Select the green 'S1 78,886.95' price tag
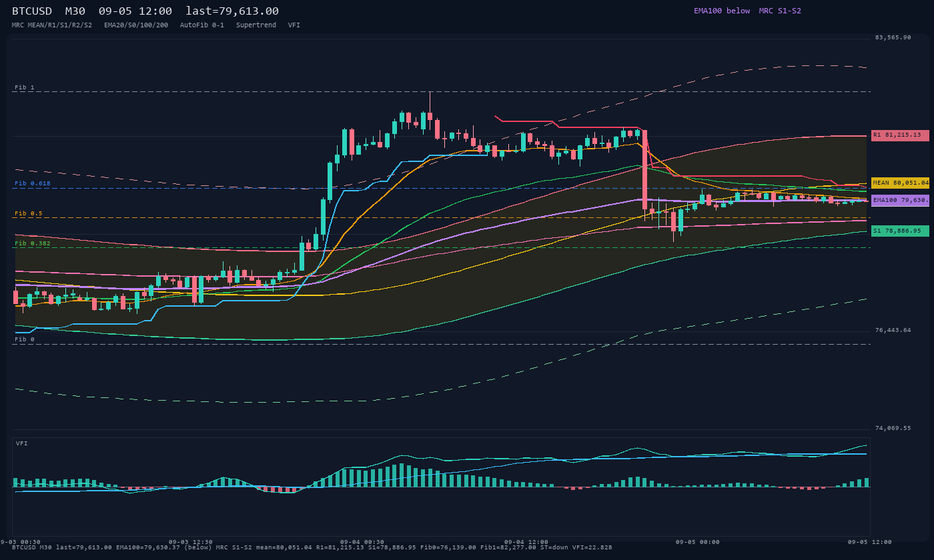The height and width of the screenshot is (560, 934). (x=900, y=231)
